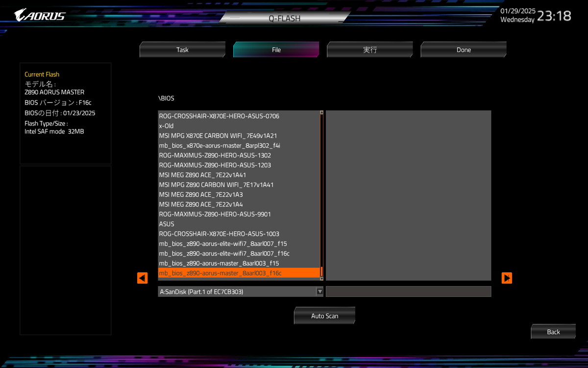Click the file list scroll-up arrow
This screenshot has width=588, height=368.
pyautogui.click(x=321, y=112)
